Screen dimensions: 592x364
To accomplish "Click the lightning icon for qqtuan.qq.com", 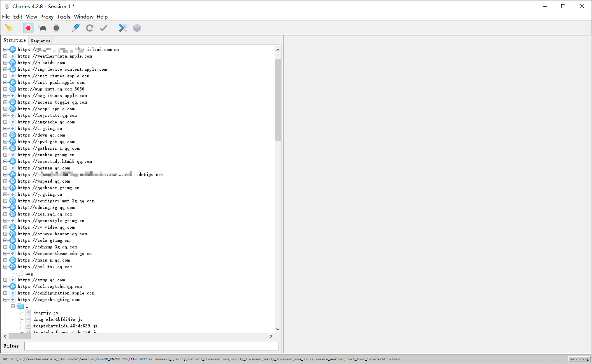I will tap(13, 168).
